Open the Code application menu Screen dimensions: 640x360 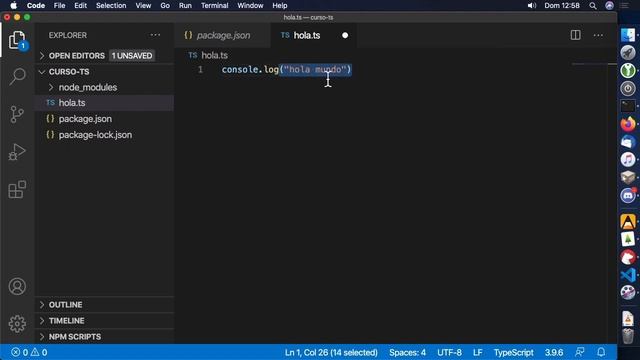click(x=36, y=6)
